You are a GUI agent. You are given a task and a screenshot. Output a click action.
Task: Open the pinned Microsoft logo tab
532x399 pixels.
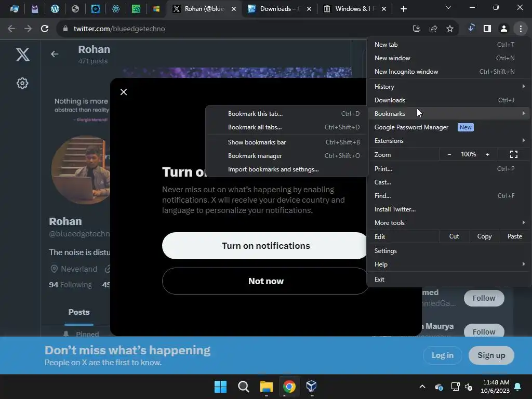tap(156, 9)
